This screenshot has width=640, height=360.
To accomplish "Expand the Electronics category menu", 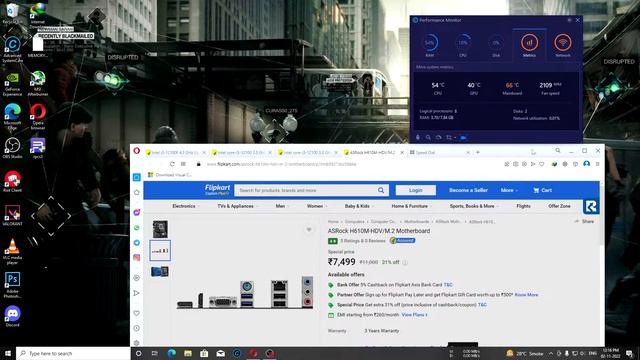I will coord(185,206).
